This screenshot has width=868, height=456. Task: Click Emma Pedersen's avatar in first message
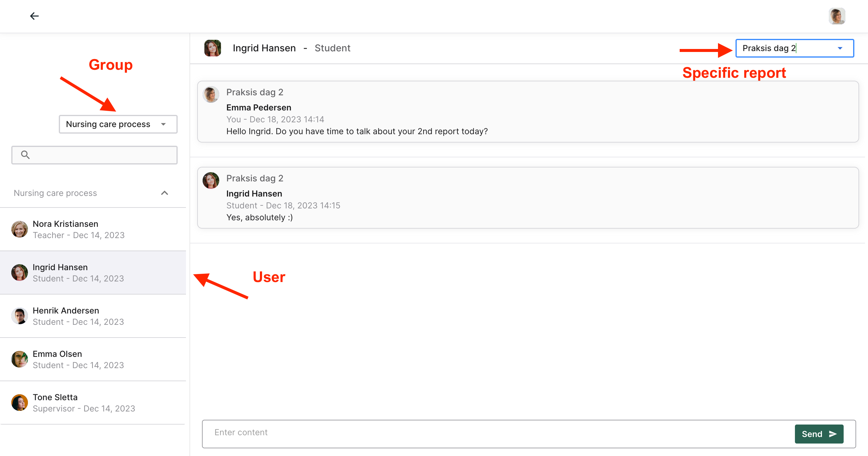[211, 94]
